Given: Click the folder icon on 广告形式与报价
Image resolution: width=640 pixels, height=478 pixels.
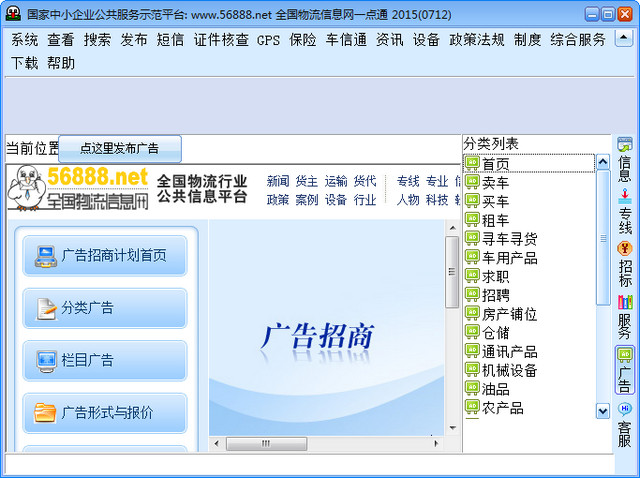Looking at the screenshot, I should coord(45,413).
